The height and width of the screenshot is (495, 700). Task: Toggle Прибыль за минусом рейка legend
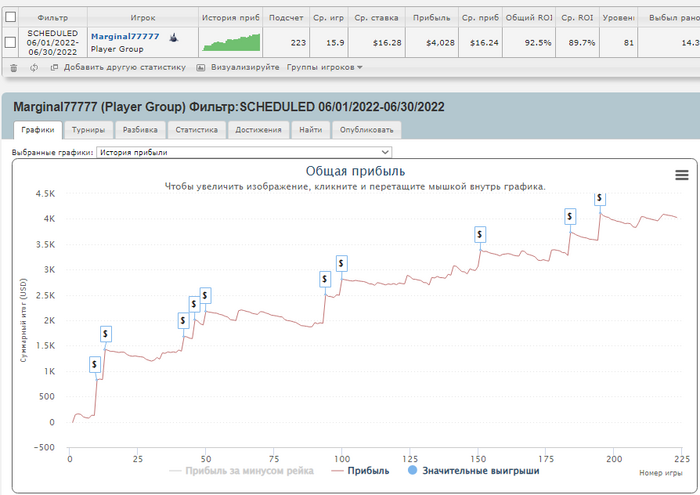[x=242, y=471]
